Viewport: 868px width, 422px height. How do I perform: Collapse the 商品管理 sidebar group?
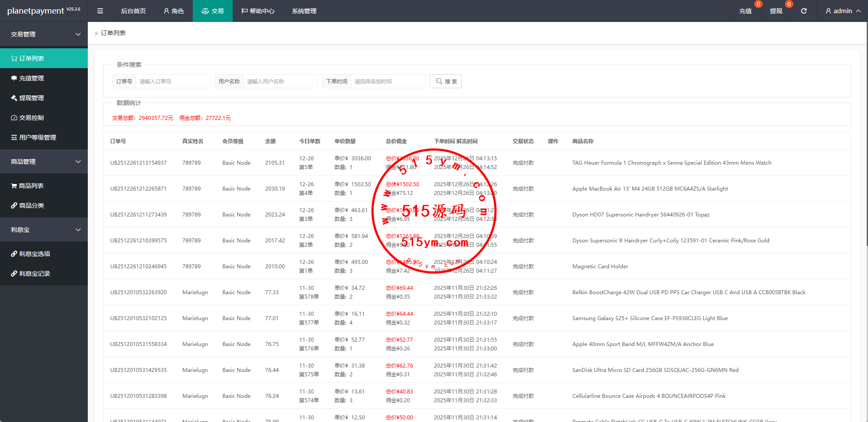coord(44,162)
